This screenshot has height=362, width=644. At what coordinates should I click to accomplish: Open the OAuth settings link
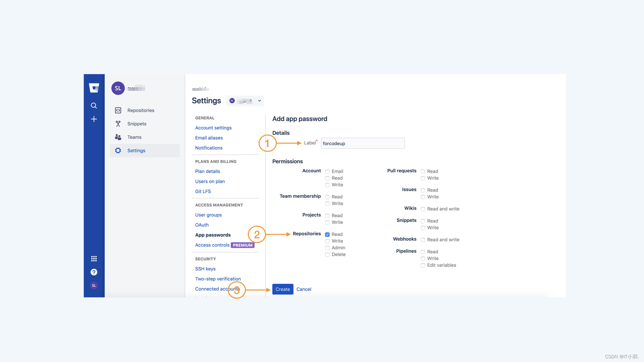[x=202, y=225]
